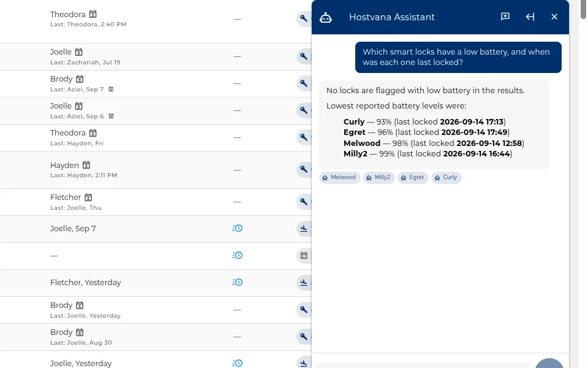Start a new chat with the plus-message icon
This screenshot has height=368, width=588.
point(505,17)
